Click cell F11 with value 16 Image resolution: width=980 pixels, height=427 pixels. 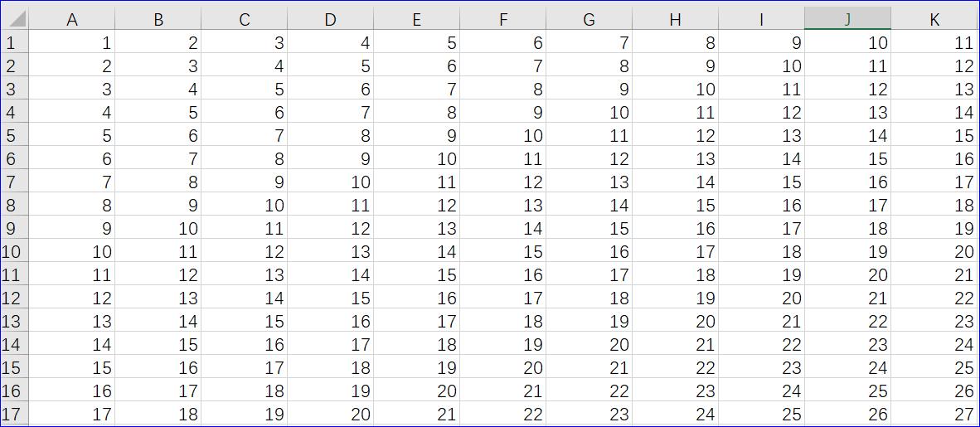(502, 274)
